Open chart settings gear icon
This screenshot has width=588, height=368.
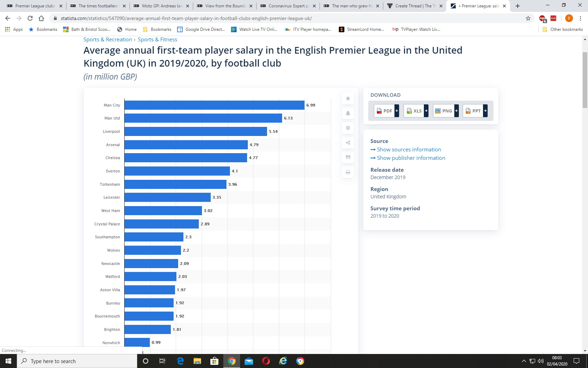click(348, 128)
